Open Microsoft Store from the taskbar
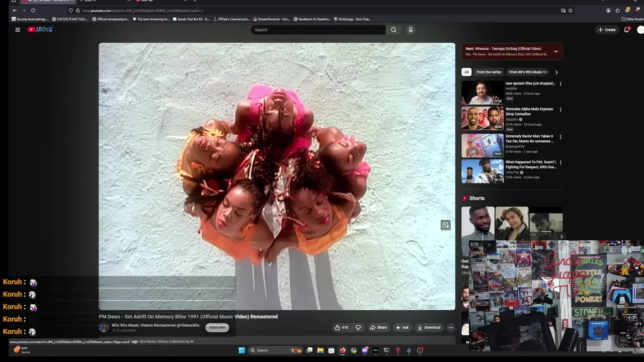 pyautogui.click(x=331, y=350)
